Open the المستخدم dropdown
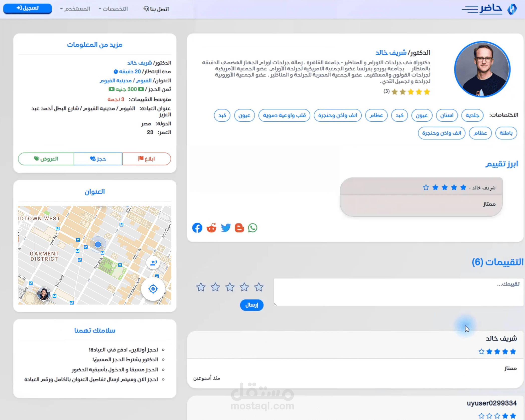Viewport: 525px width, 420px height. point(75,9)
